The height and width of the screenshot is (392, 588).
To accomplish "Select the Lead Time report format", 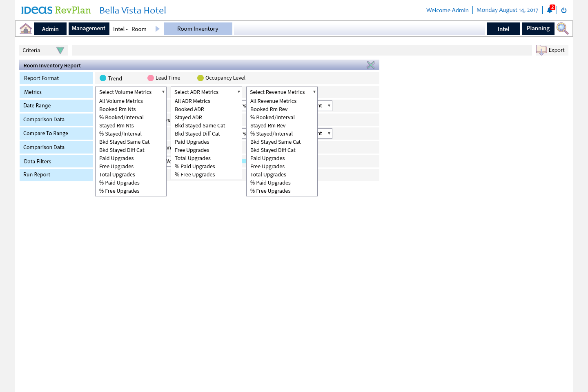I will pos(151,78).
